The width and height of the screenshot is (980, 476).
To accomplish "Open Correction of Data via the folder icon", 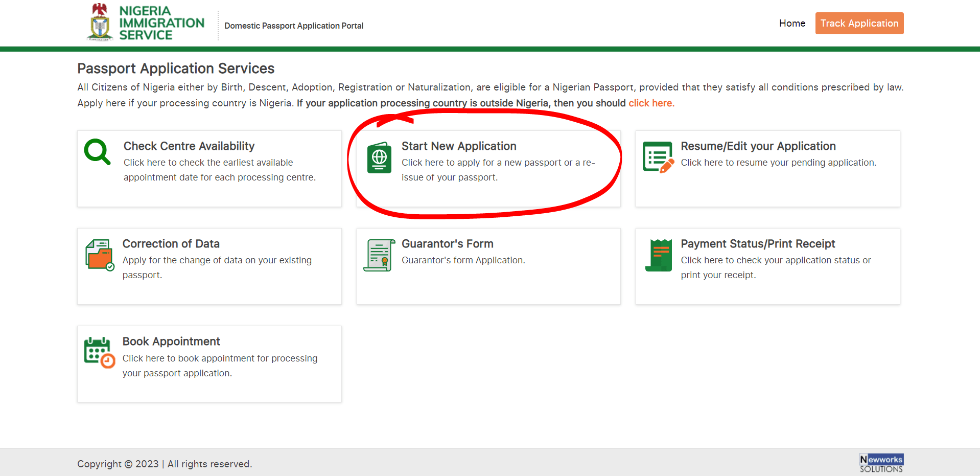I will pos(99,255).
